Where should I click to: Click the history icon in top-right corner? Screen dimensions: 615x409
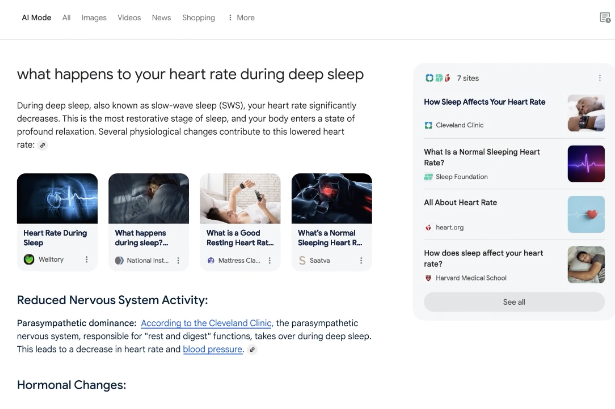[x=604, y=17]
